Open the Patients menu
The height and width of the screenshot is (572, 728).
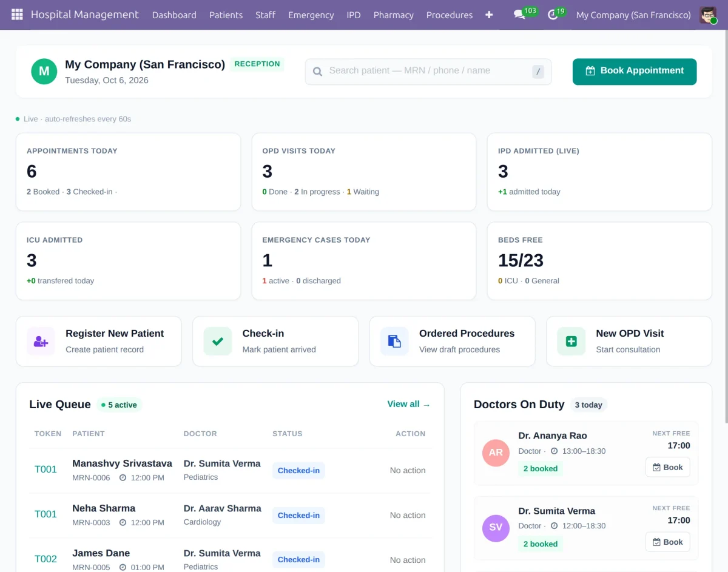[226, 15]
